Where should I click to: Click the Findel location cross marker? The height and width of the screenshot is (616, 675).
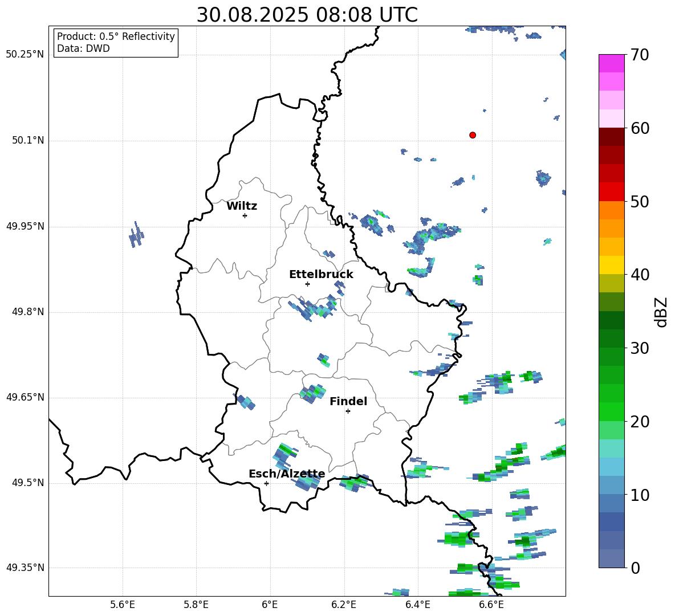(348, 411)
